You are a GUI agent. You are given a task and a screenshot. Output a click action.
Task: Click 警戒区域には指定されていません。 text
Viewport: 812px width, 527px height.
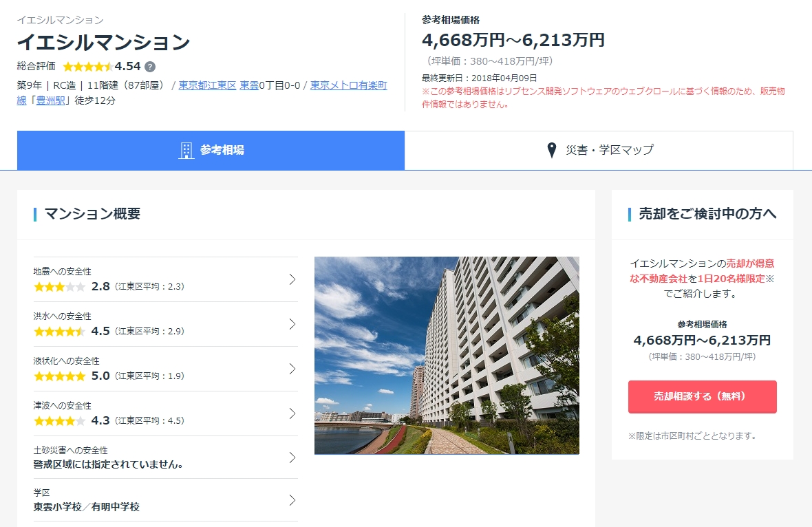point(108,464)
